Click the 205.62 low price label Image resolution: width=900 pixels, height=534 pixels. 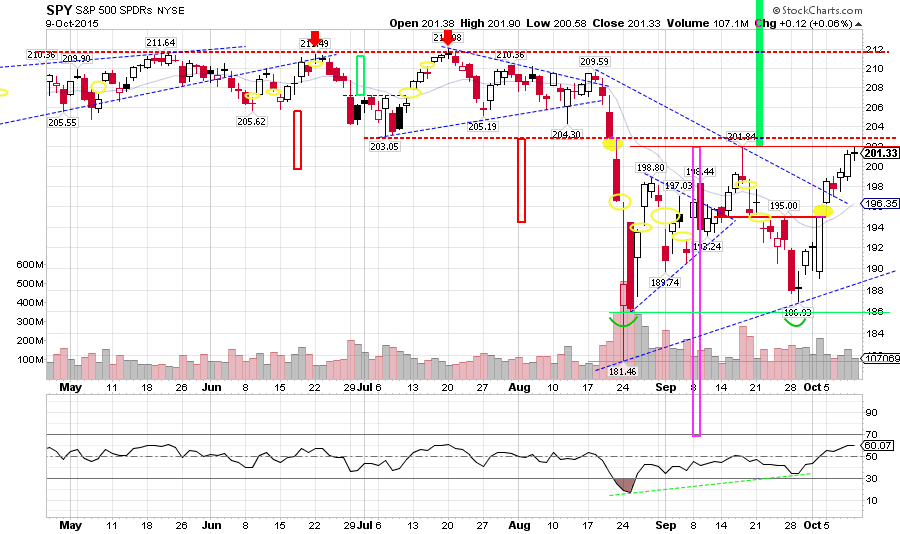(251, 121)
